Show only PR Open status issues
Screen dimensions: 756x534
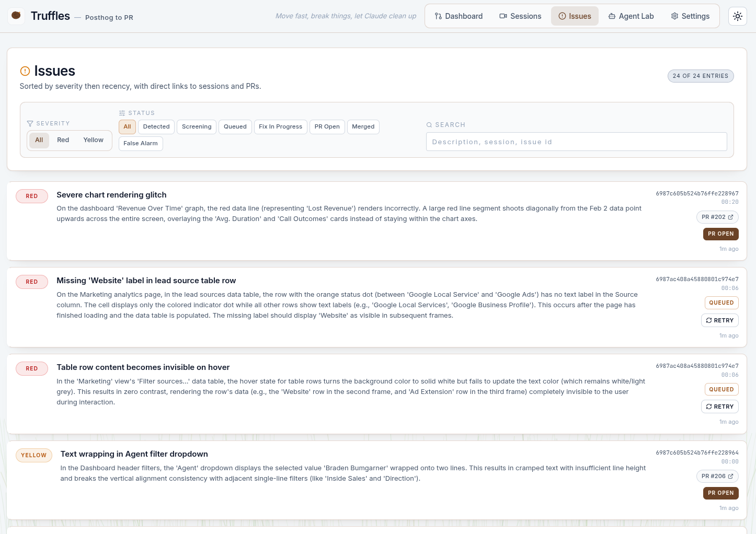tap(327, 127)
